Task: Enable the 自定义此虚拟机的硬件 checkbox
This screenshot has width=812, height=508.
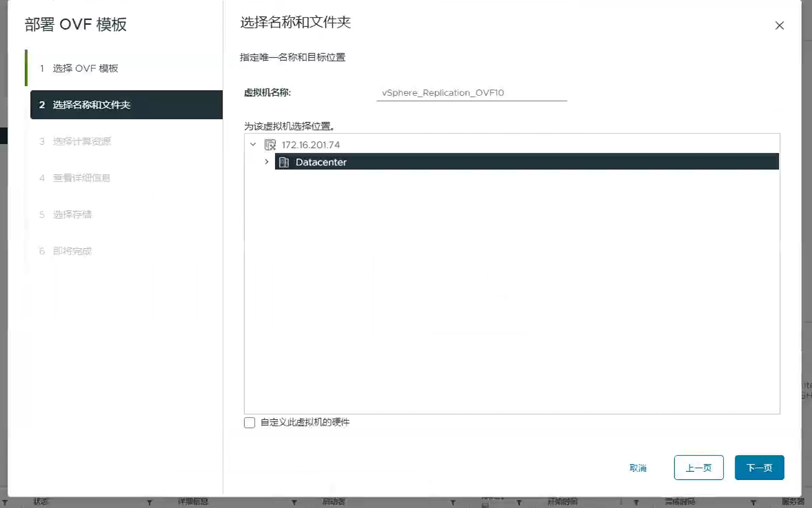Action: (249, 423)
